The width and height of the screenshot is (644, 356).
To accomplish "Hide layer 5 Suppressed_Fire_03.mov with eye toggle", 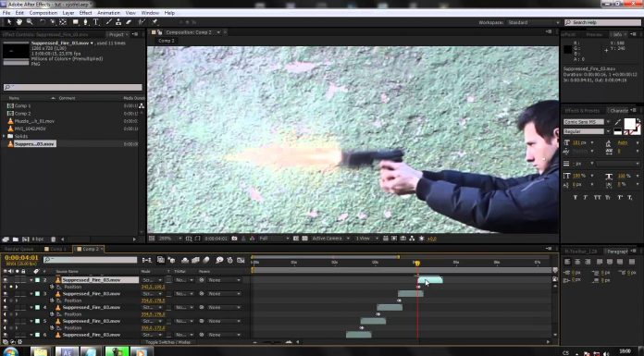I will coord(6,321).
